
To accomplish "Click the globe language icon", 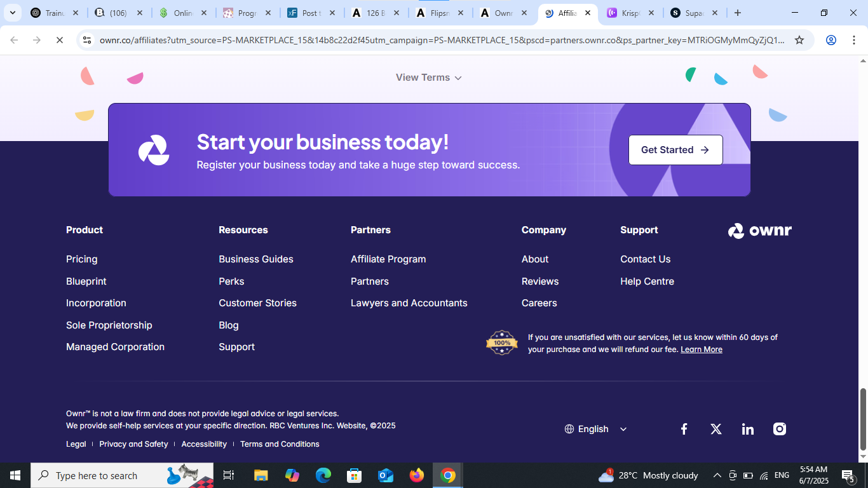I will tap(569, 429).
